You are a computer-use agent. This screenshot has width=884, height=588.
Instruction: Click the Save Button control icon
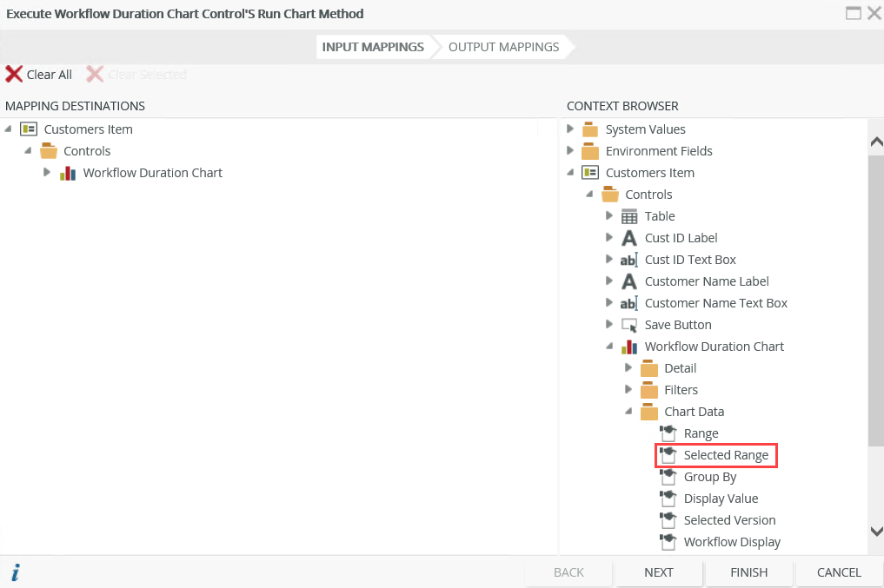(x=629, y=325)
